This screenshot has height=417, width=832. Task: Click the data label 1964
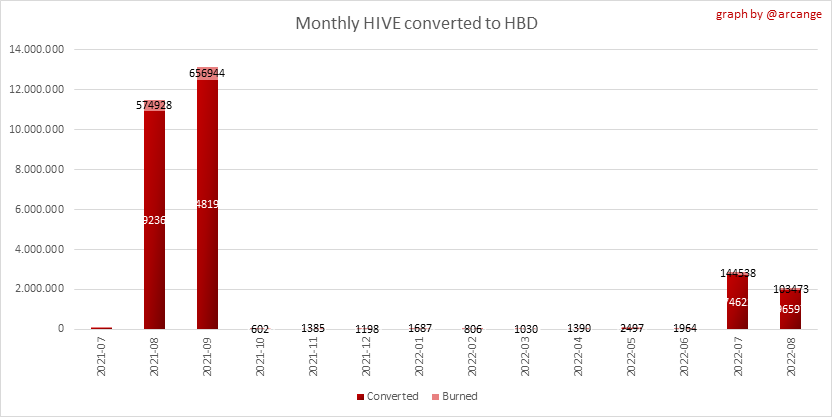[x=684, y=328]
